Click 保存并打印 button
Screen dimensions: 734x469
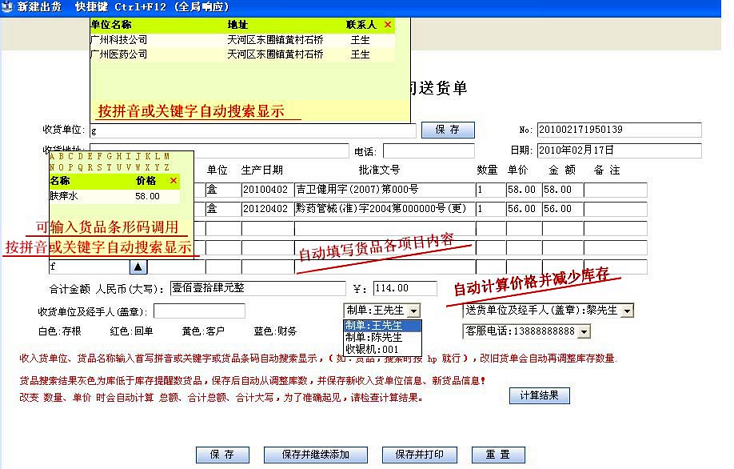pyautogui.click(x=419, y=454)
